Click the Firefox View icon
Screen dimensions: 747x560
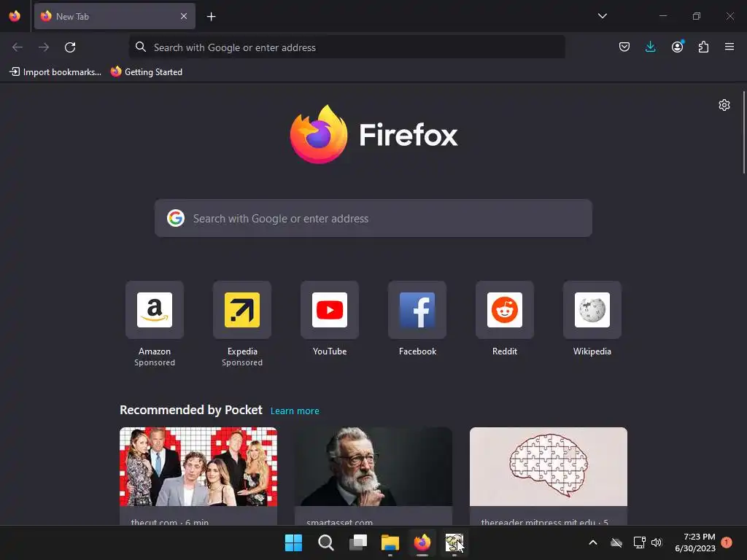(x=15, y=16)
